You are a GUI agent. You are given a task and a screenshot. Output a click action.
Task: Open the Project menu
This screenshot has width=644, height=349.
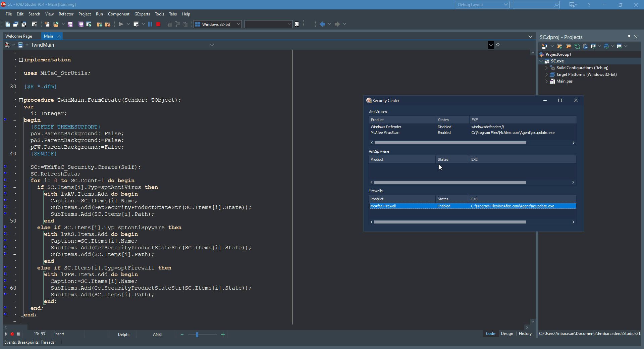tap(85, 14)
